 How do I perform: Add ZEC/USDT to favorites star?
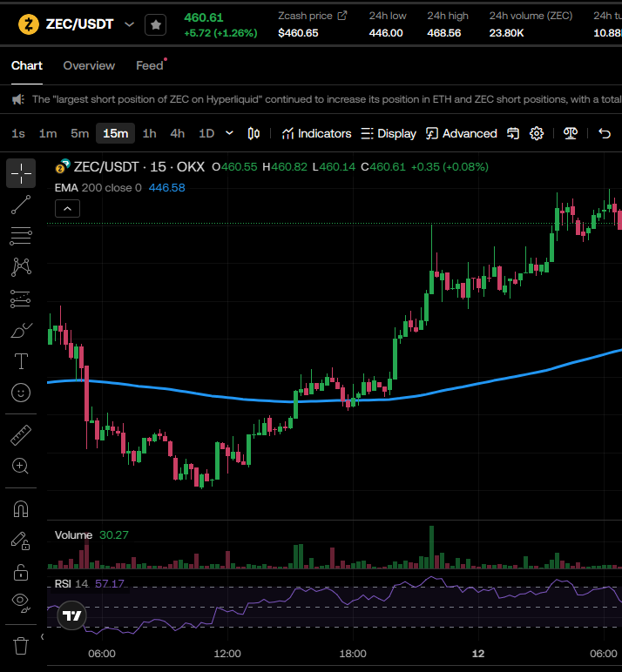[155, 25]
